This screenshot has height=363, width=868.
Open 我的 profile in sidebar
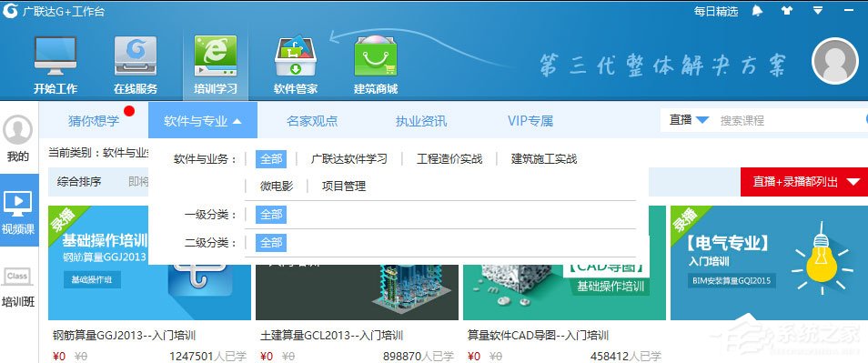(x=17, y=139)
